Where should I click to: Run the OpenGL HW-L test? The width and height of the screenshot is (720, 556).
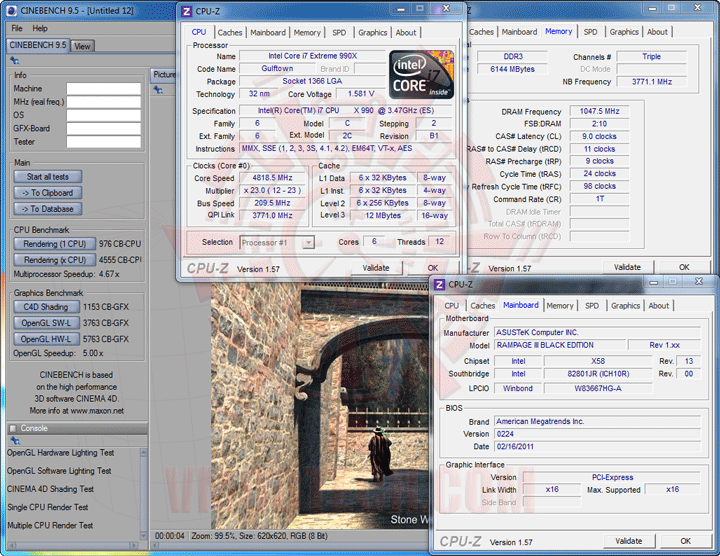coord(46,339)
